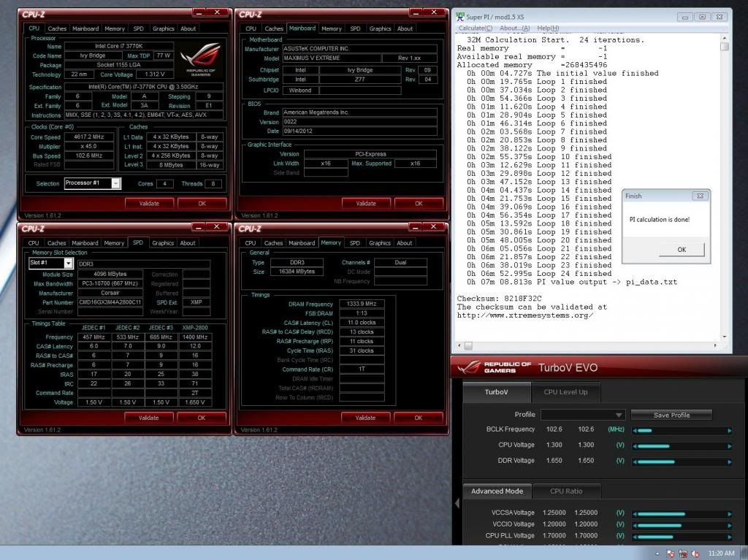
Task: Switch to CPU Ratio tab in TurboV
Action: (566, 491)
